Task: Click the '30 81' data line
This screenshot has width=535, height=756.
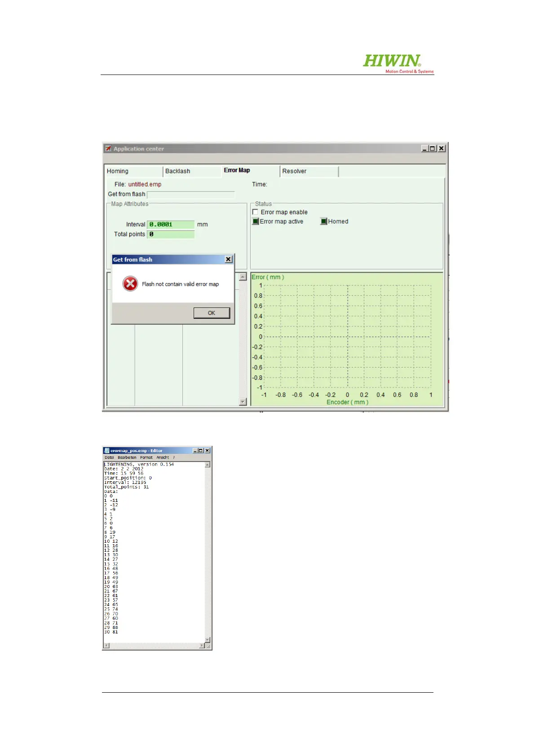Action: 111,632
